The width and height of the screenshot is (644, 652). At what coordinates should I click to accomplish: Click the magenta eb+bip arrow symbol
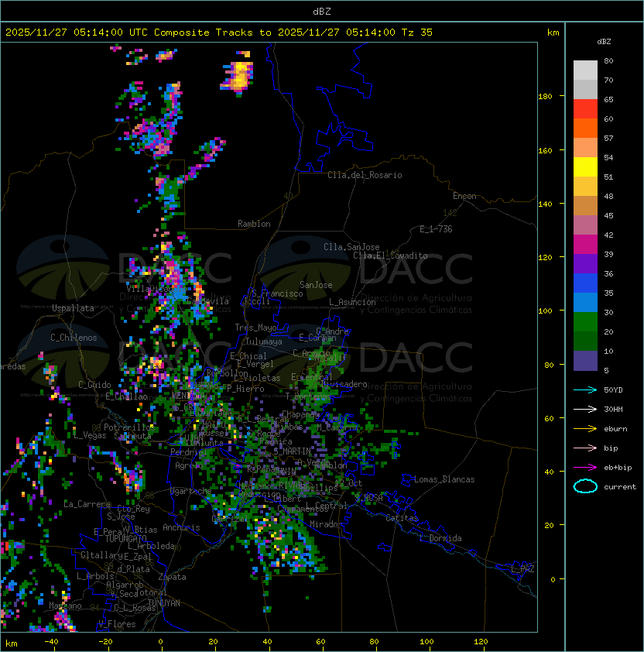point(585,468)
